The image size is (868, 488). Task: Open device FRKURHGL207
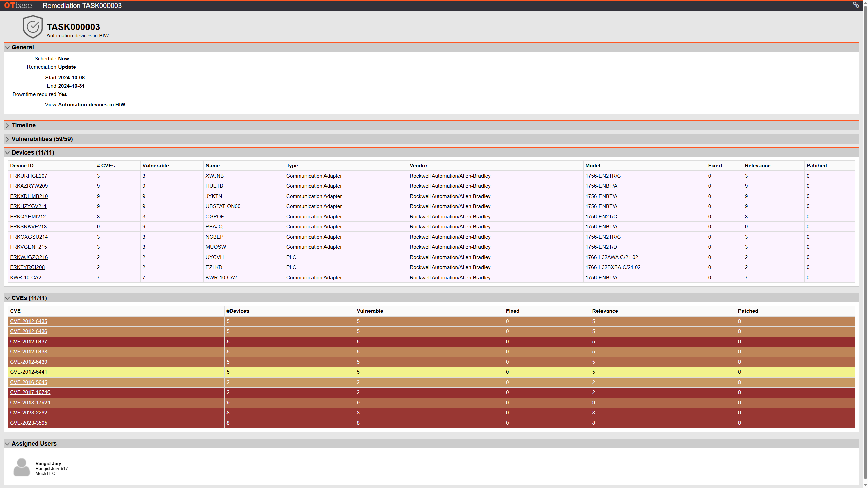pos(28,176)
